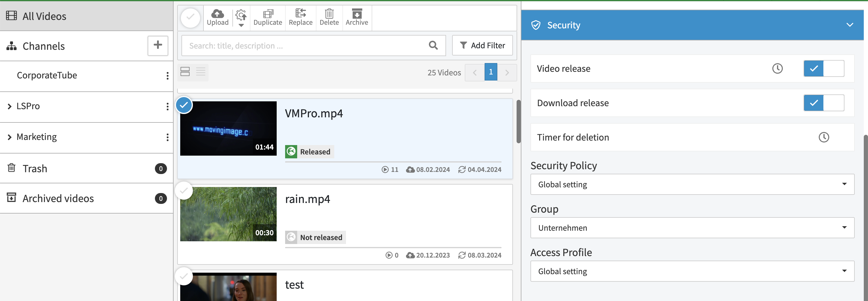Click the VMPro.mp4 title
The image size is (868, 301).
(314, 114)
